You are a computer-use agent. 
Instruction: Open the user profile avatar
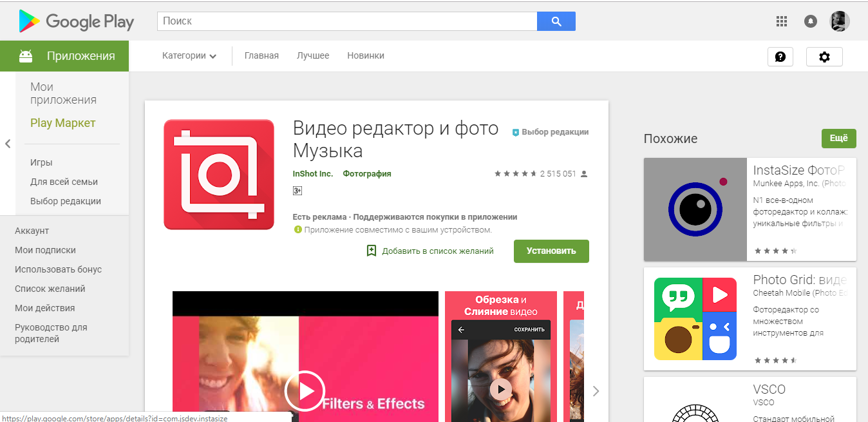point(840,21)
